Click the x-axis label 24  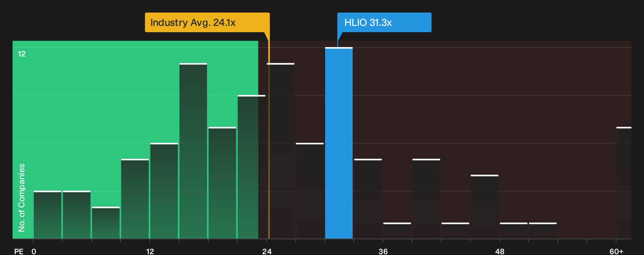click(x=267, y=251)
